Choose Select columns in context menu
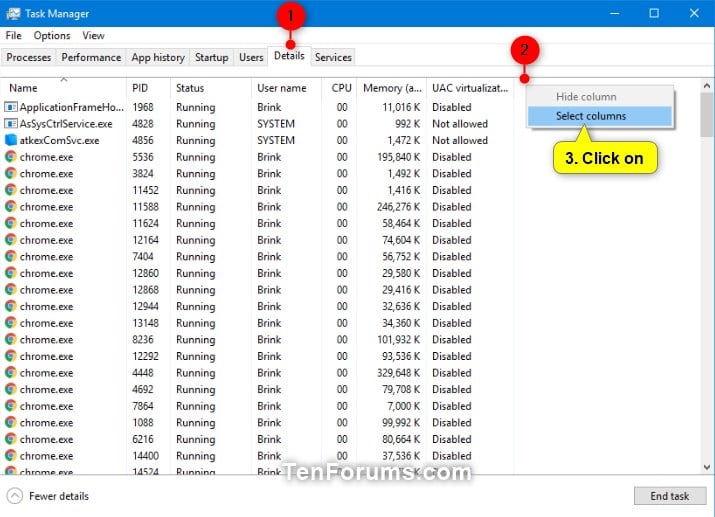 [x=600, y=116]
